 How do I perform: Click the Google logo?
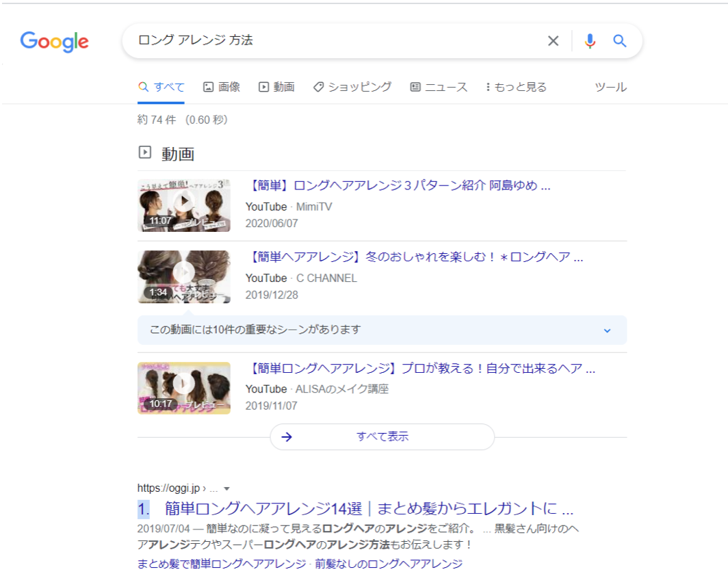pyautogui.click(x=55, y=42)
